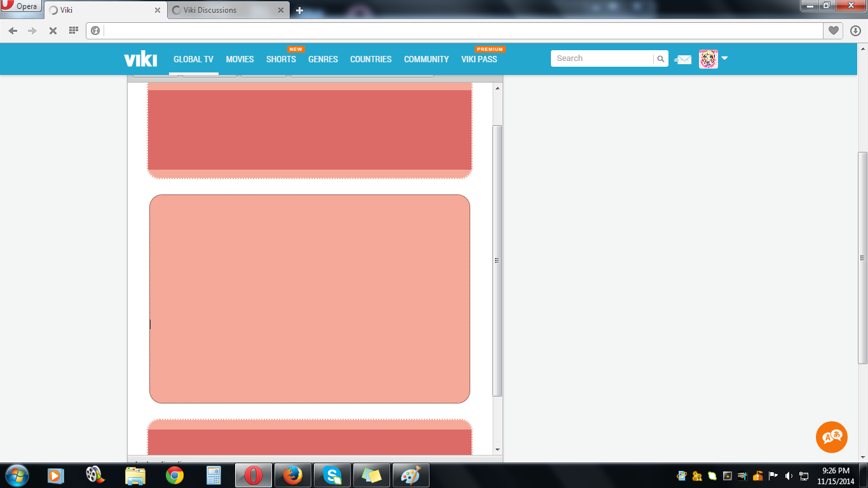Image resolution: width=868 pixels, height=488 pixels.
Task: Open the Opera main menu
Action: 21,7
